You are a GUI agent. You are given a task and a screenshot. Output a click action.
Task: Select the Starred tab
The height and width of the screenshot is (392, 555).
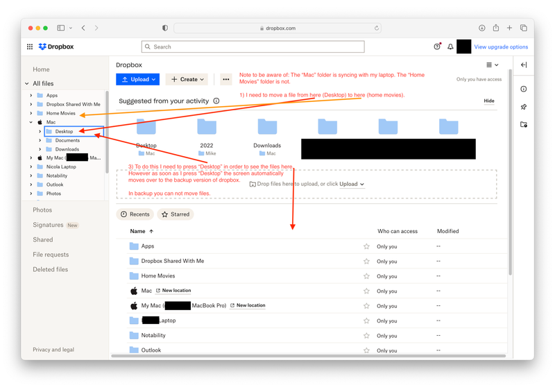pyautogui.click(x=176, y=214)
